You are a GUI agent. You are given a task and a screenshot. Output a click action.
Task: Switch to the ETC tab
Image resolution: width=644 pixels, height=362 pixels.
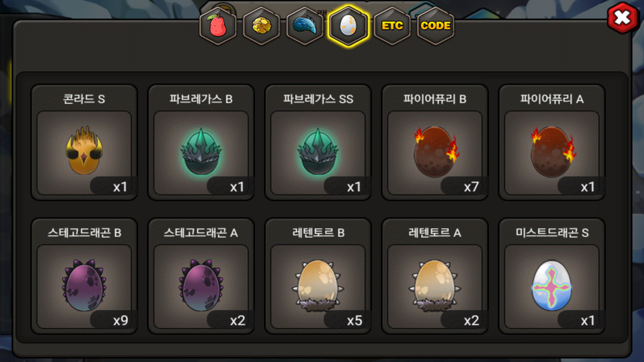pos(392,26)
